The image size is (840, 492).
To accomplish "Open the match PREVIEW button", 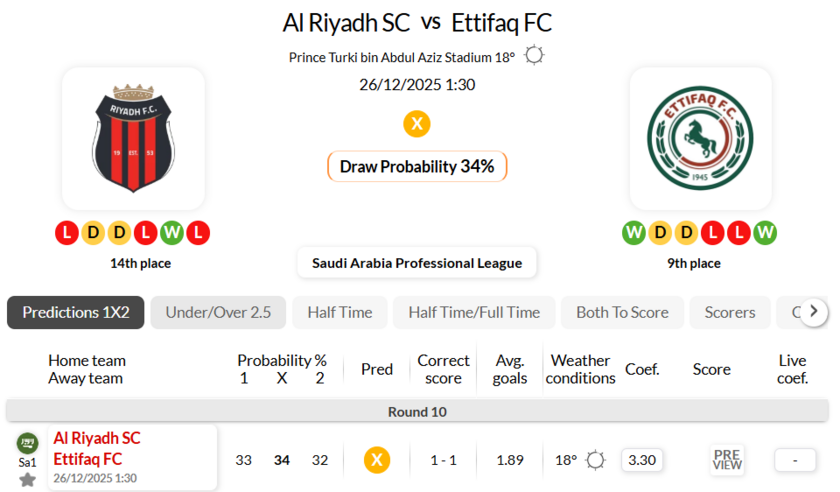I will click(727, 460).
